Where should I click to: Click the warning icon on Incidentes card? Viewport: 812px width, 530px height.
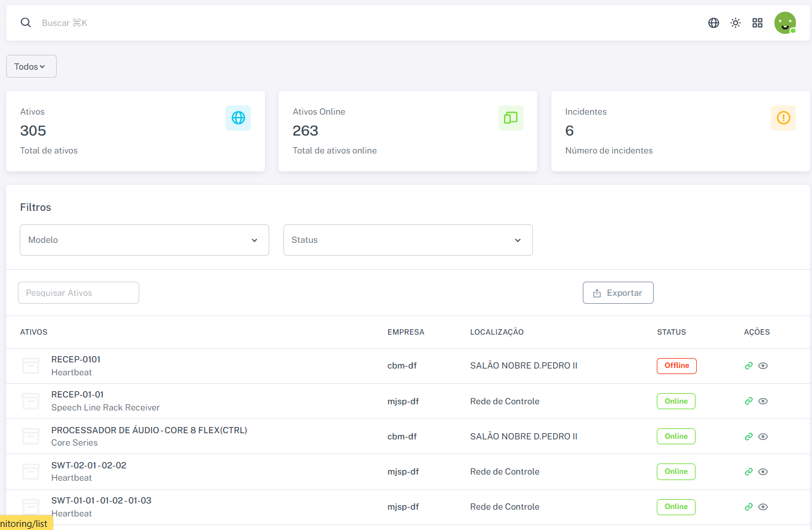[783, 118]
